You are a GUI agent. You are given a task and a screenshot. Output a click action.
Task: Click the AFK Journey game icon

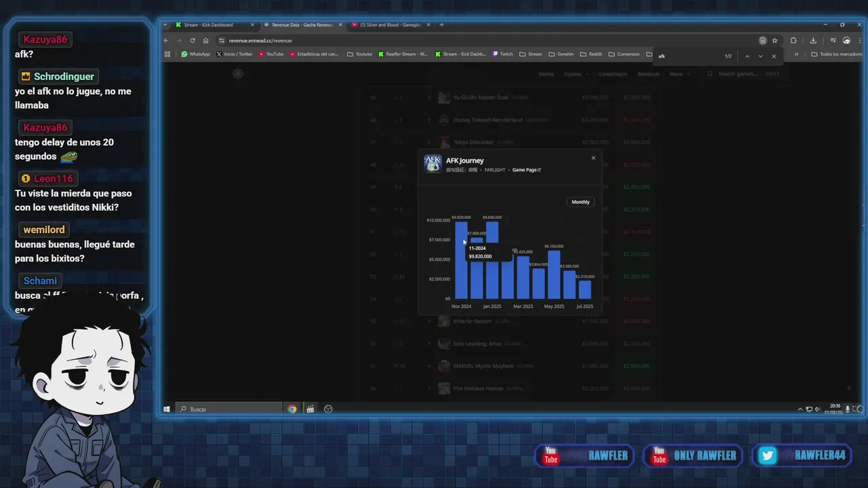pos(433,164)
